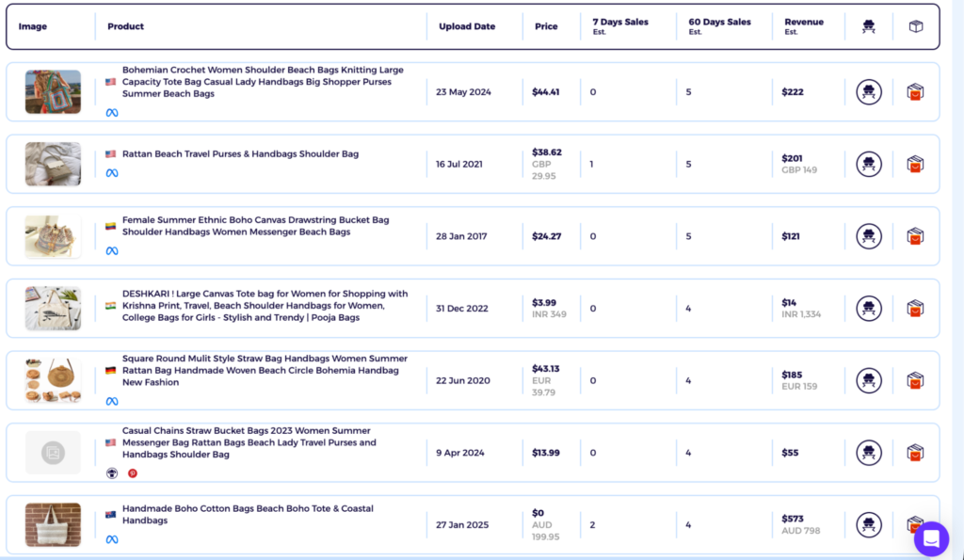Image resolution: width=964 pixels, height=560 pixels.
Task: Sort by 7 Days Sales column
Action: click(620, 25)
